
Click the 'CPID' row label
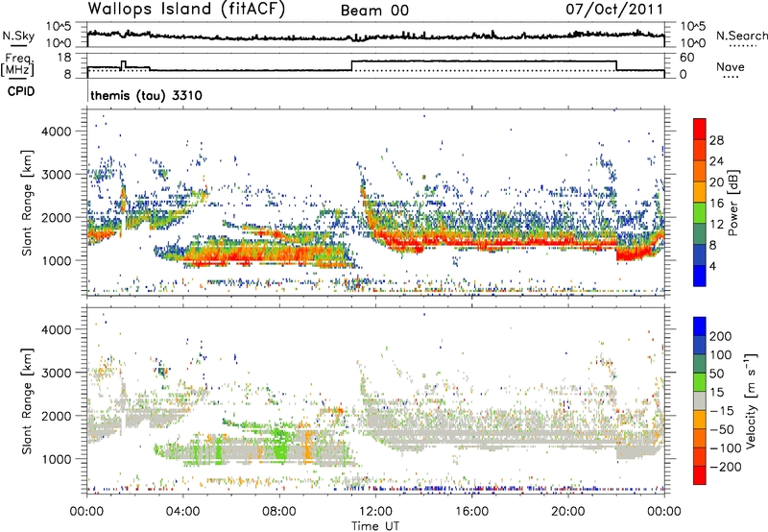pyautogui.click(x=21, y=91)
